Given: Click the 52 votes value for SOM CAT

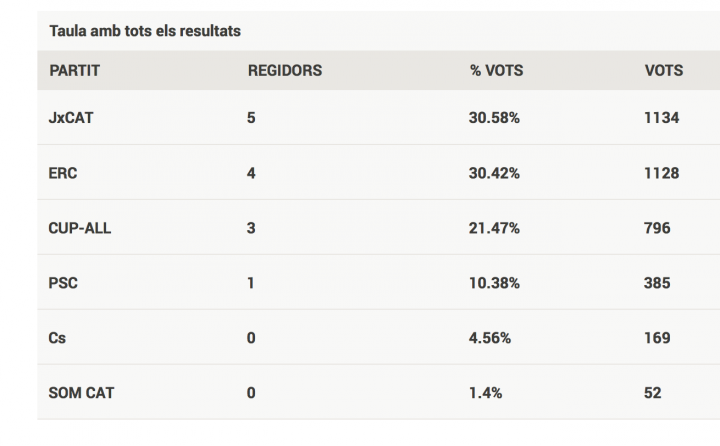Looking at the screenshot, I should pos(652,393).
